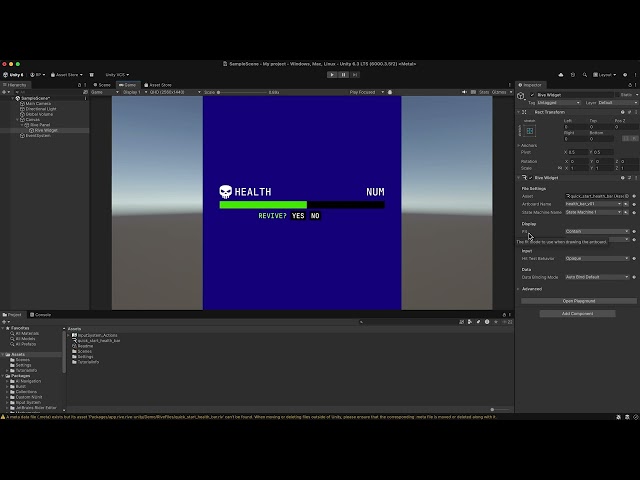
Task: Select quick_start_health_bar asset in Project
Action: 96,340
